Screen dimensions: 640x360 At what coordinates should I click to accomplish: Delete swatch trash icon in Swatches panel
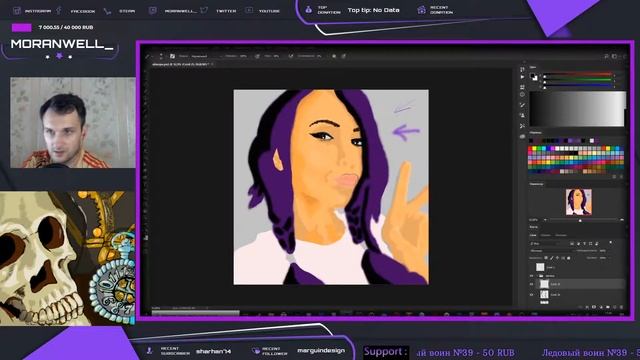pos(621,176)
